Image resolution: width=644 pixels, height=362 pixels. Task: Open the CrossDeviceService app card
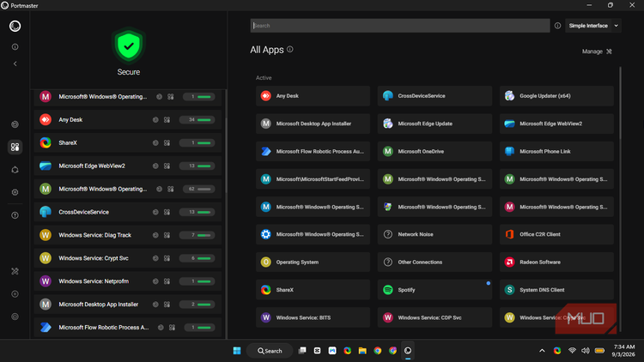tap(434, 96)
